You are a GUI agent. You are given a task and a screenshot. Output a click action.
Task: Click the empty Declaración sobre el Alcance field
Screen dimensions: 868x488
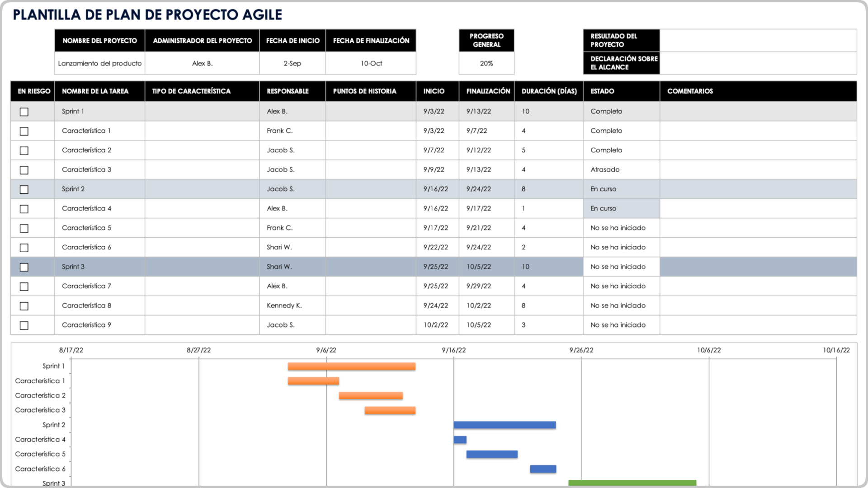pyautogui.click(x=758, y=63)
